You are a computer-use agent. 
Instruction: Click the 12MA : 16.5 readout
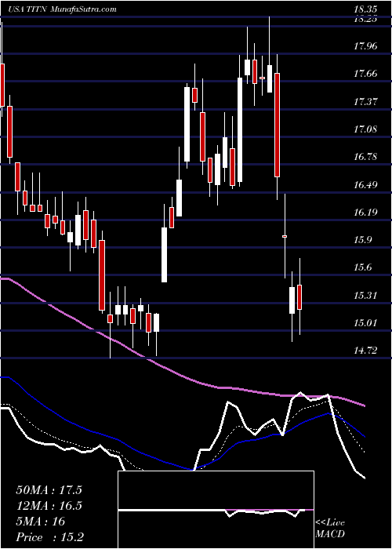pos(49,506)
